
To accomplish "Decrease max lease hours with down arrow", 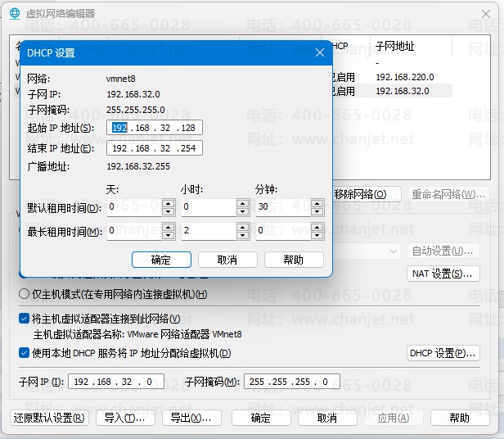I will pos(243,236).
